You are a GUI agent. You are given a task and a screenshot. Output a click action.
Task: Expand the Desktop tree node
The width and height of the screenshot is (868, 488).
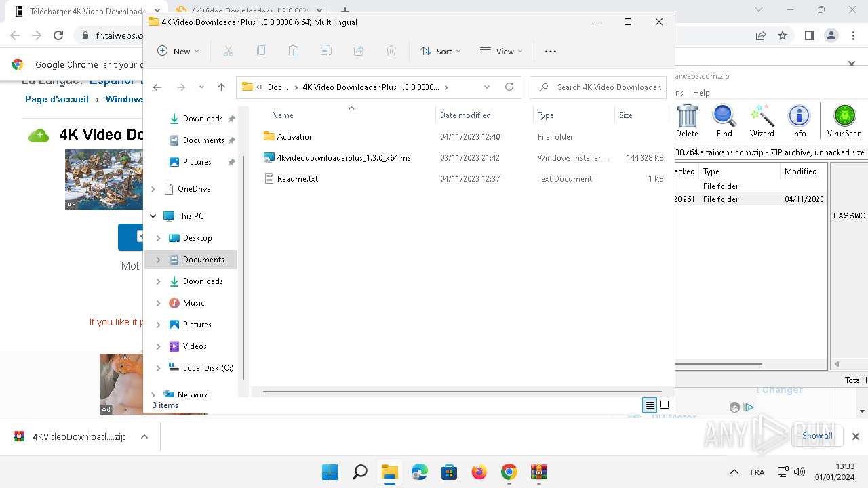click(159, 238)
